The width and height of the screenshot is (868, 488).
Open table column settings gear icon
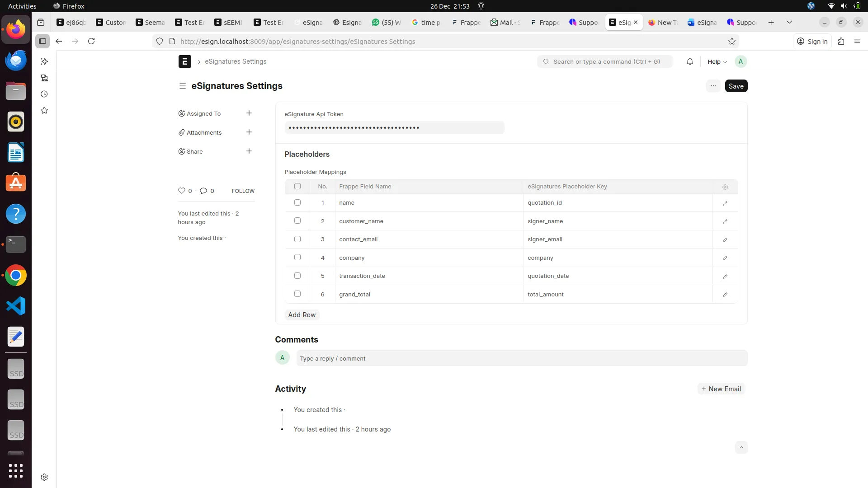725,187
